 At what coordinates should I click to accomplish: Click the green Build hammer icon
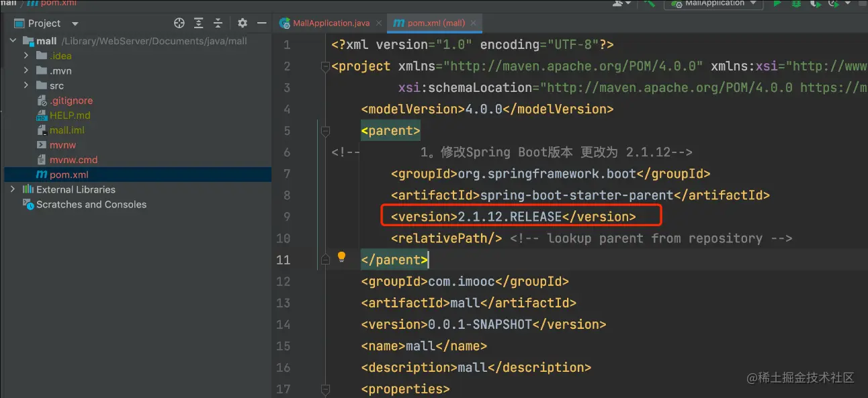[x=649, y=3]
